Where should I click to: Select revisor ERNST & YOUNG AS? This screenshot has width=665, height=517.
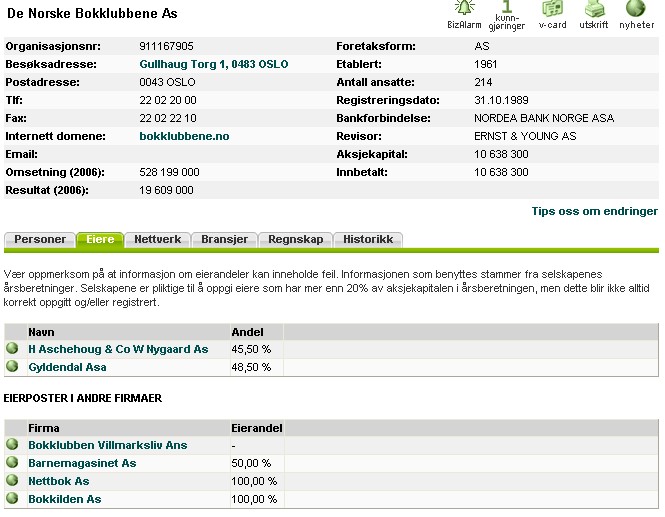coord(525,136)
